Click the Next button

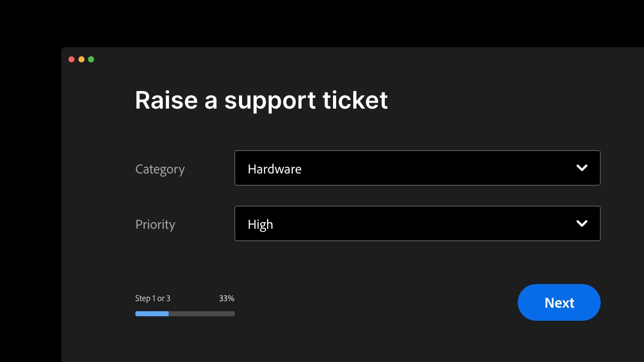tap(559, 302)
